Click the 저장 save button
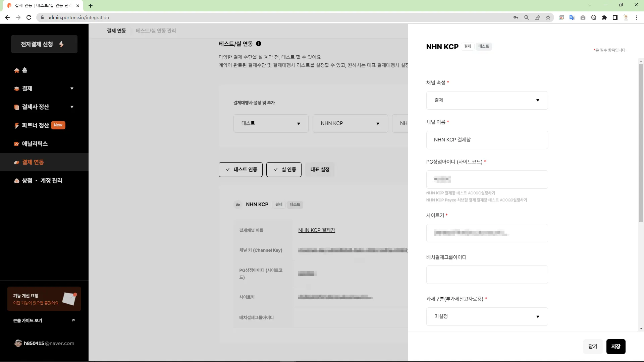Viewport: 644px width, 362px height. [x=615, y=347]
